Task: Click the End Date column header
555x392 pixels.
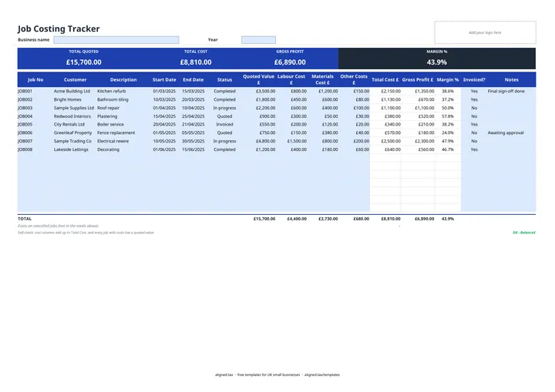Action: pyautogui.click(x=193, y=80)
